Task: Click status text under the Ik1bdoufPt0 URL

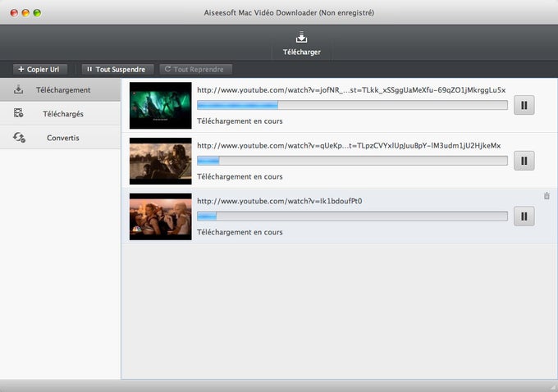Action: 240,232
